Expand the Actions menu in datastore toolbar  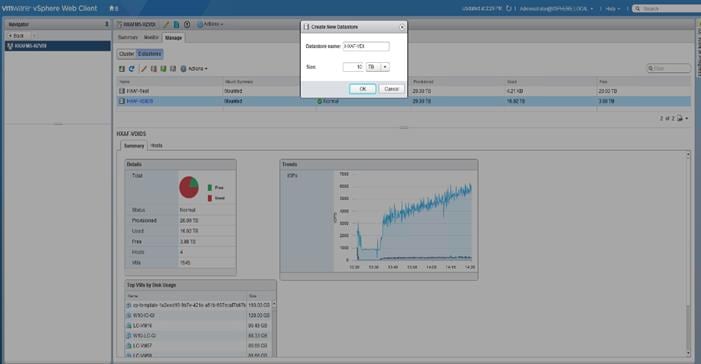[x=194, y=69]
